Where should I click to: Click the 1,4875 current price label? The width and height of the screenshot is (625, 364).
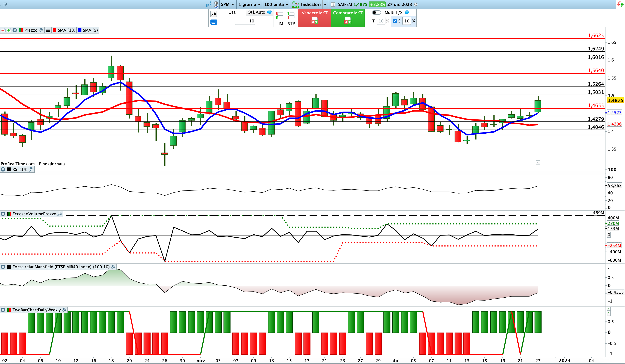click(x=615, y=100)
